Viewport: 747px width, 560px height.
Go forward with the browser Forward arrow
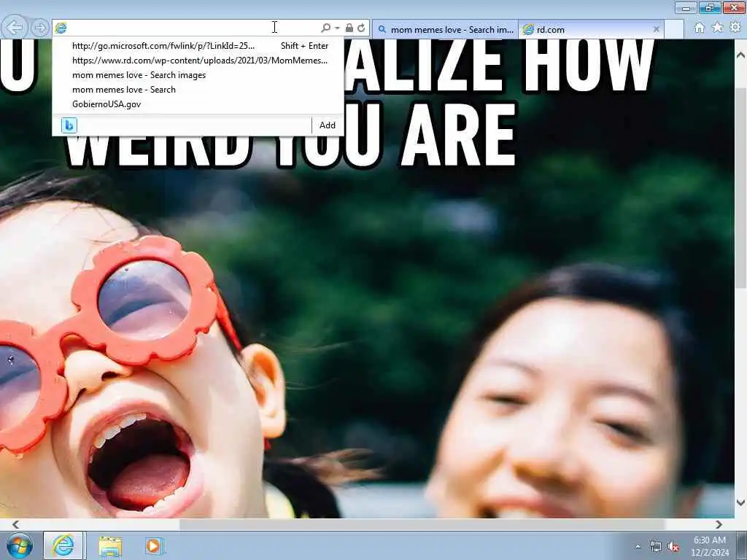41,28
